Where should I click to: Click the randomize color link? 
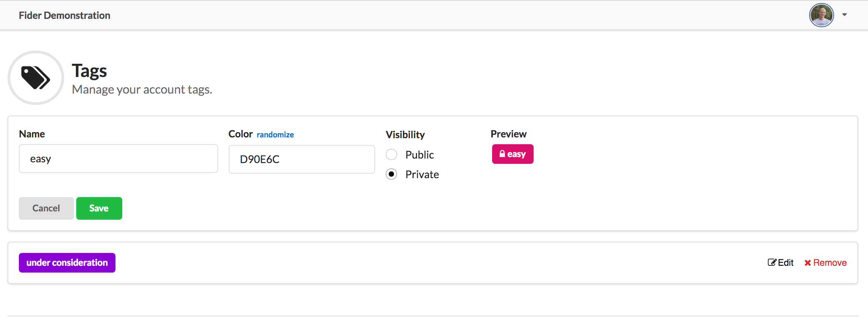[275, 135]
